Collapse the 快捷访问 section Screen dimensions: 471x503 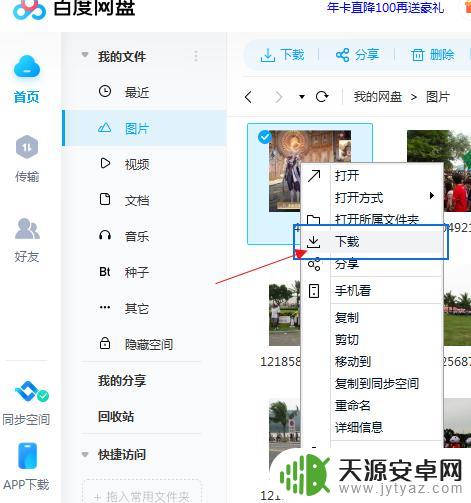(85, 454)
